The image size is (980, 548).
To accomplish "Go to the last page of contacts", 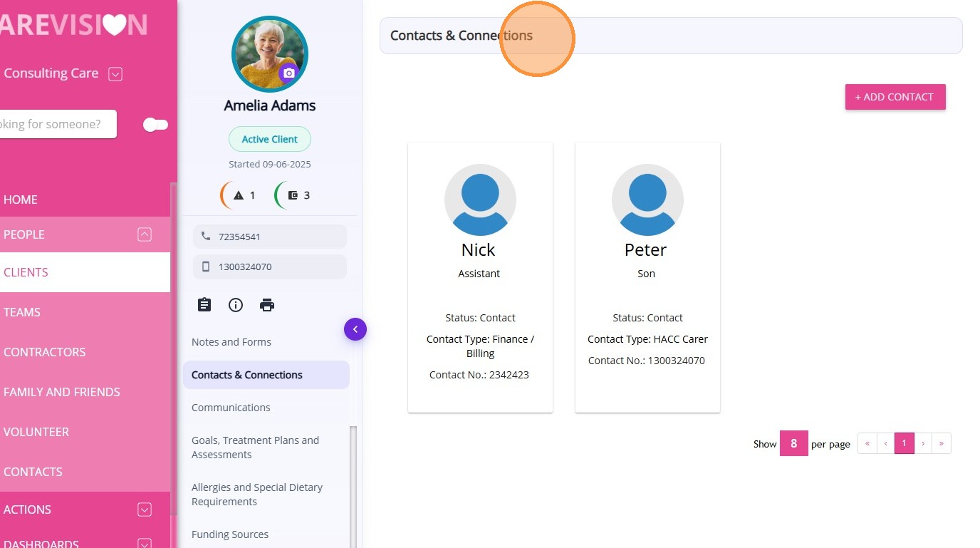I will (942, 443).
